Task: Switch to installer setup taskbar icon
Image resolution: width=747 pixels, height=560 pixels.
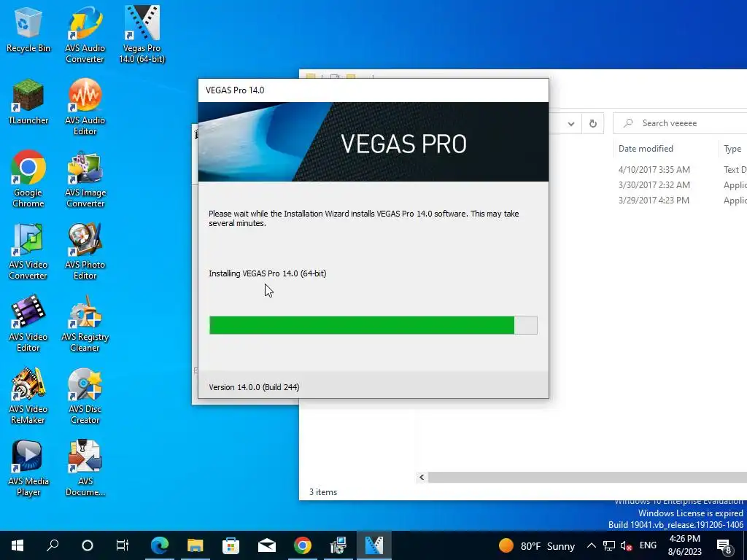Action: pos(338,545)
